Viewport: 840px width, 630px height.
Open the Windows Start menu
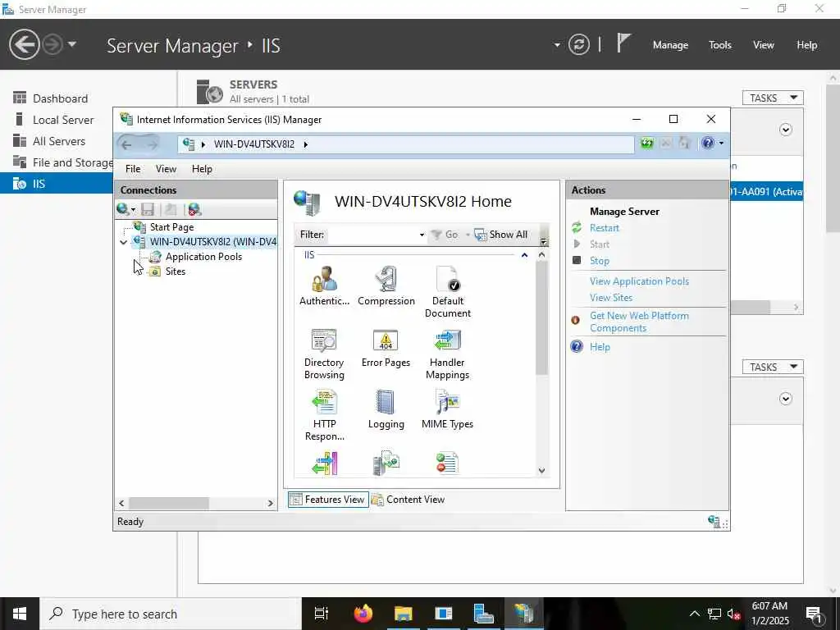click(20, 614)
